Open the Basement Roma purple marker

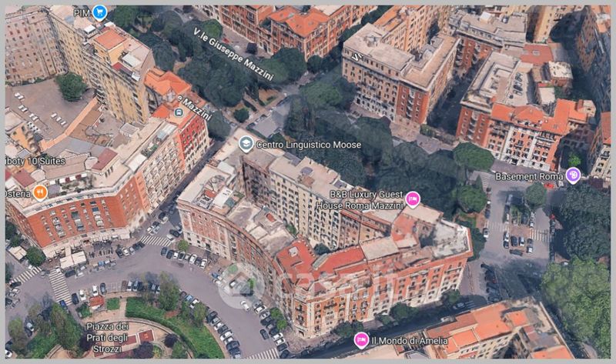click(573, 175)
